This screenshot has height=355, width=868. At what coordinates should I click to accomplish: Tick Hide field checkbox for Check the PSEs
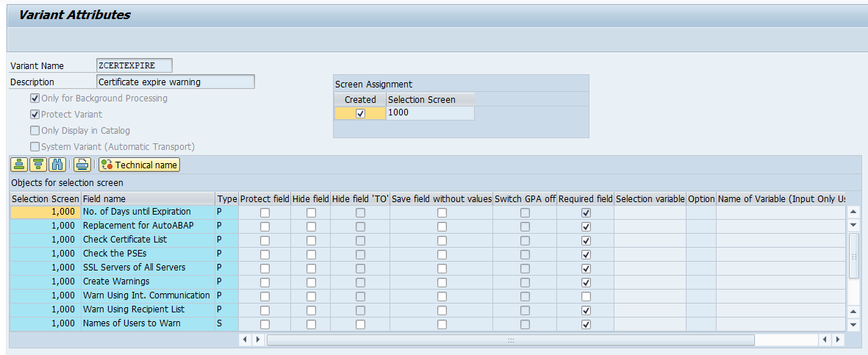tap(311, 254)
